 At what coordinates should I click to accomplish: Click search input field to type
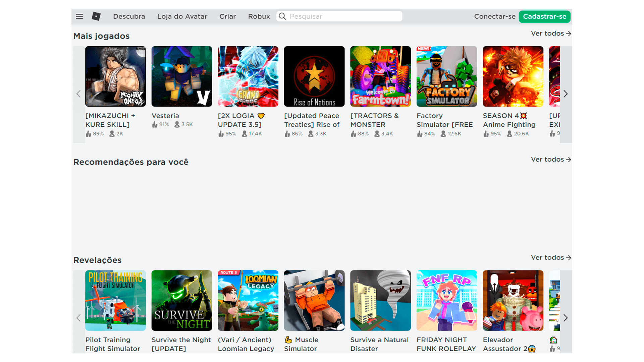[x=339, y=16]
